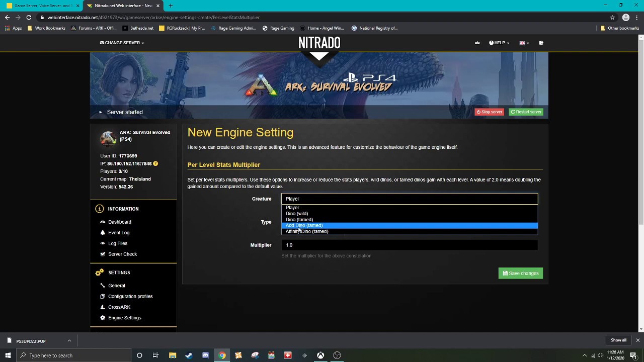Click the General settings wrench icon
This screenshot has width=644, height=362.
click(103, 286)
